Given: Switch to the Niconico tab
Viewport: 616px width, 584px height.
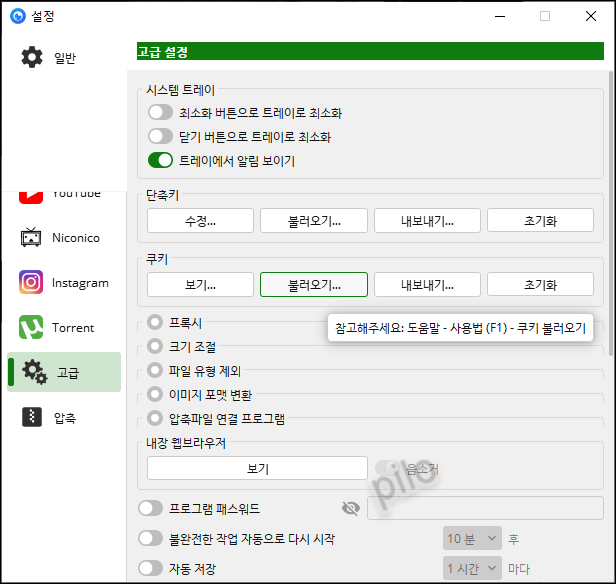Looking at the screenshot, I should [x=64, y=238].
